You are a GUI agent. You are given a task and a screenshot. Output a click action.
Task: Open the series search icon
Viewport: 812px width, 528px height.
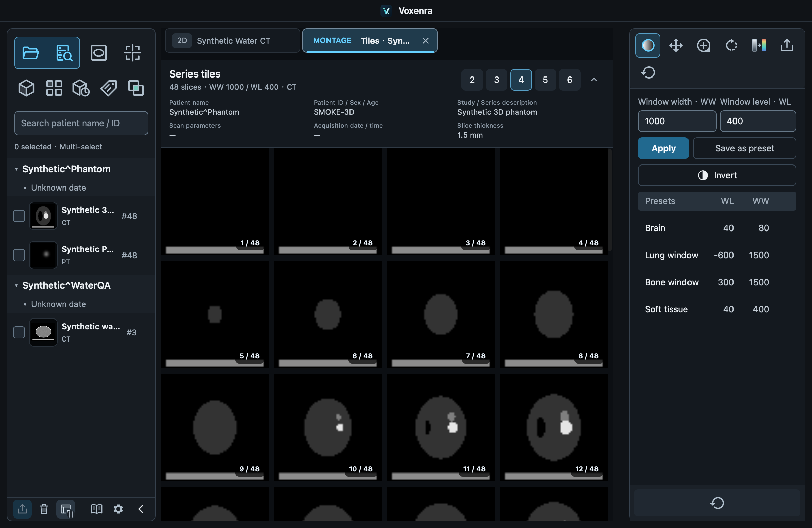tap(64, 53)
